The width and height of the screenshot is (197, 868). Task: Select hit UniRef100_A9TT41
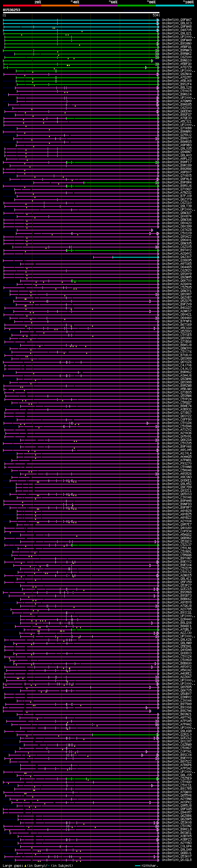pyautogui.click(x=177, y=718)
